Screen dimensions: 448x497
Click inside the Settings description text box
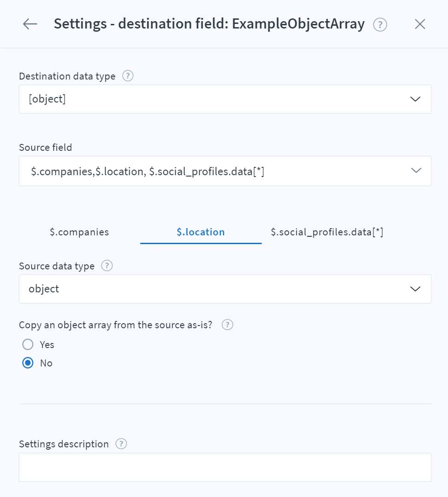[x=225, y=467]
